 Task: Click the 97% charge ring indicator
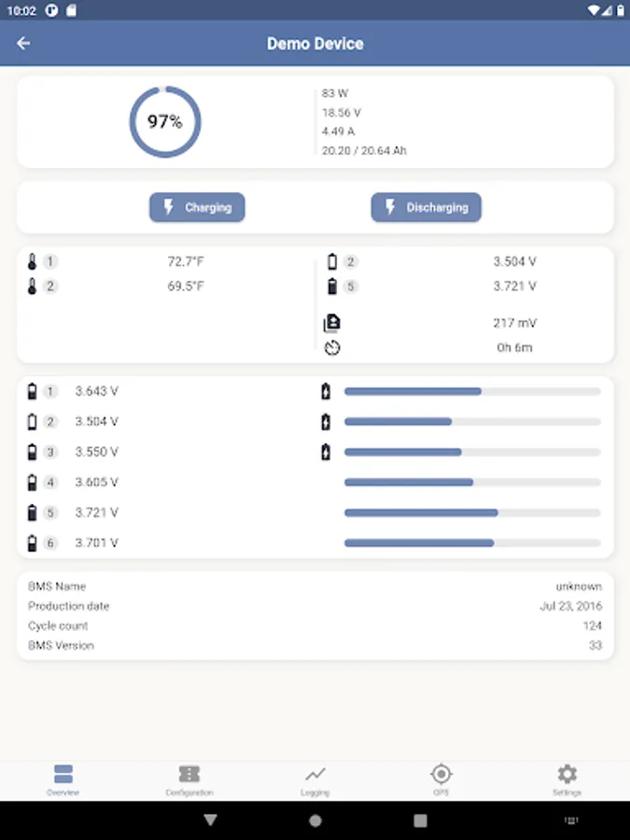[x=165, y=122]
